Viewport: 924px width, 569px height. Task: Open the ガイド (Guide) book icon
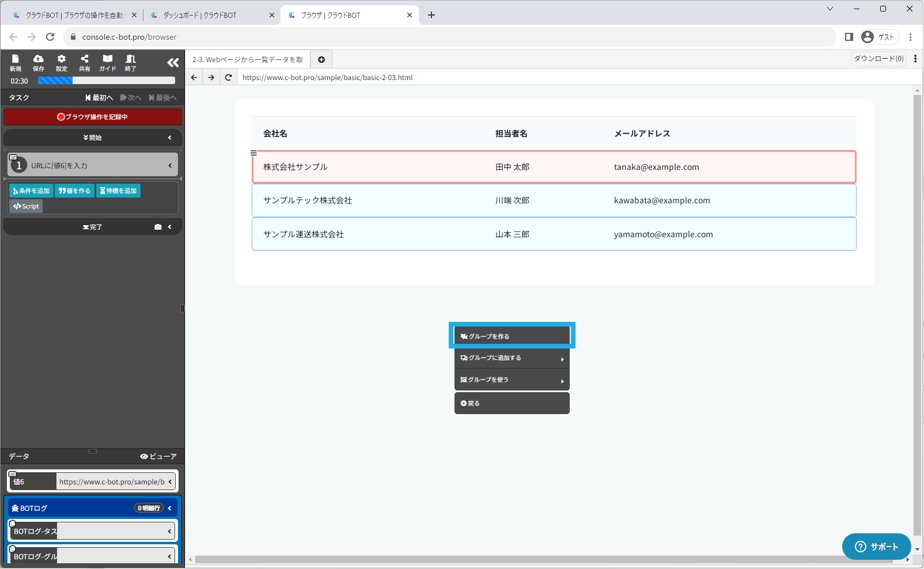(108, 62)
